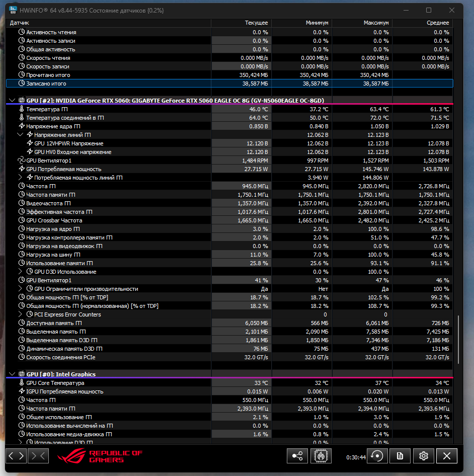Click the vertical scrollbar thumb
Screen dimensions: 474x476
[x=458, y=340]
